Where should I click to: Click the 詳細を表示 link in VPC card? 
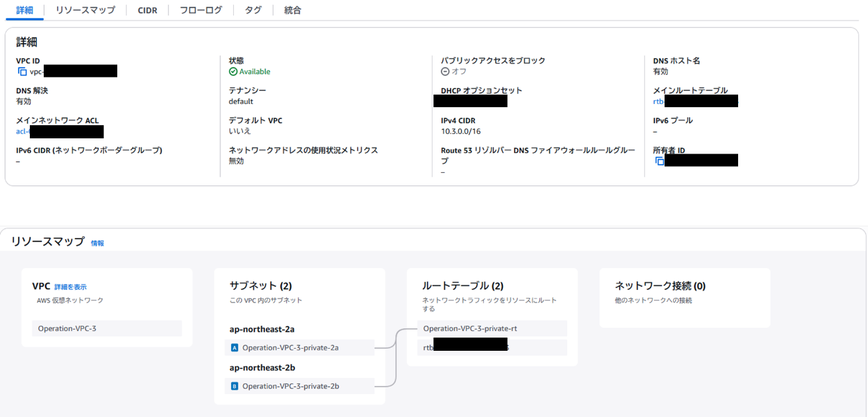[70, 287]
